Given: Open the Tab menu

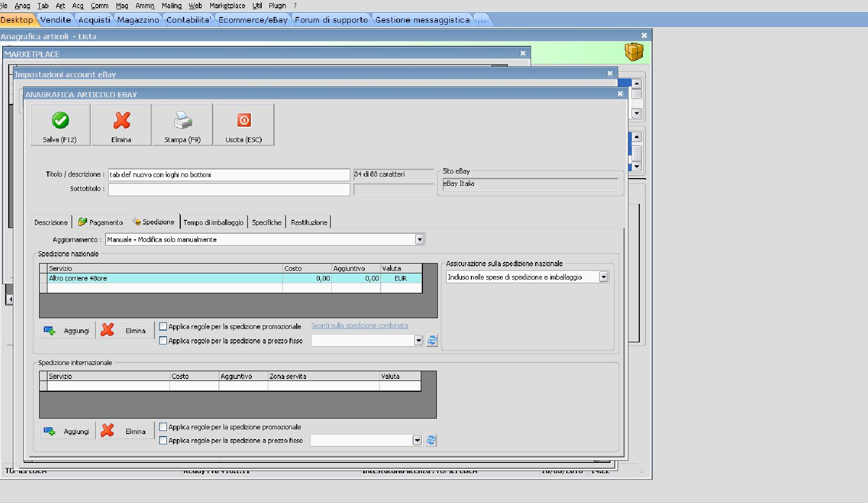Looking at the screenshot, I should pyautogui.click(x=43, y=6).
